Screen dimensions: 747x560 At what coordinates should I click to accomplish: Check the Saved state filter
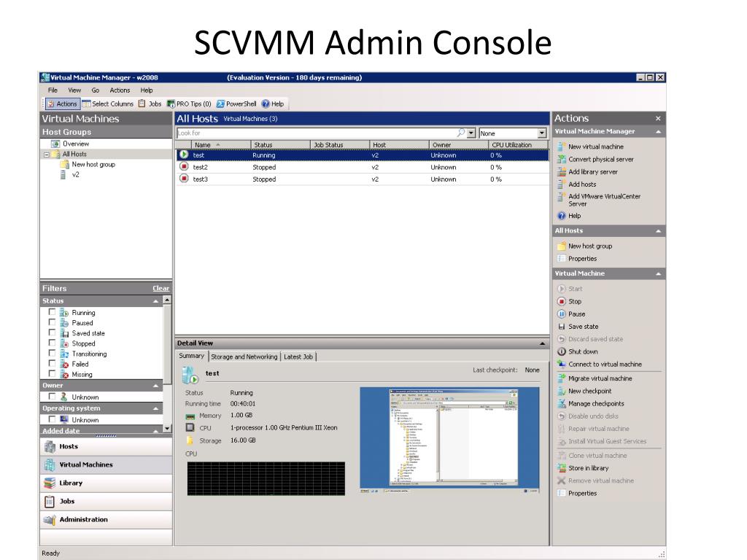52,332
